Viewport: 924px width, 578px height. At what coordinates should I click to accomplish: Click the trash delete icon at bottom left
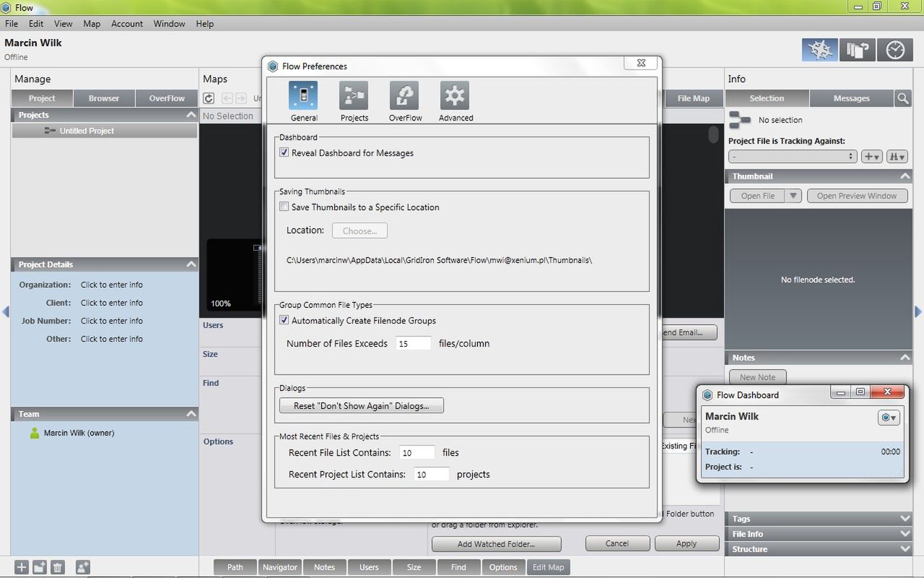point(58,567)
